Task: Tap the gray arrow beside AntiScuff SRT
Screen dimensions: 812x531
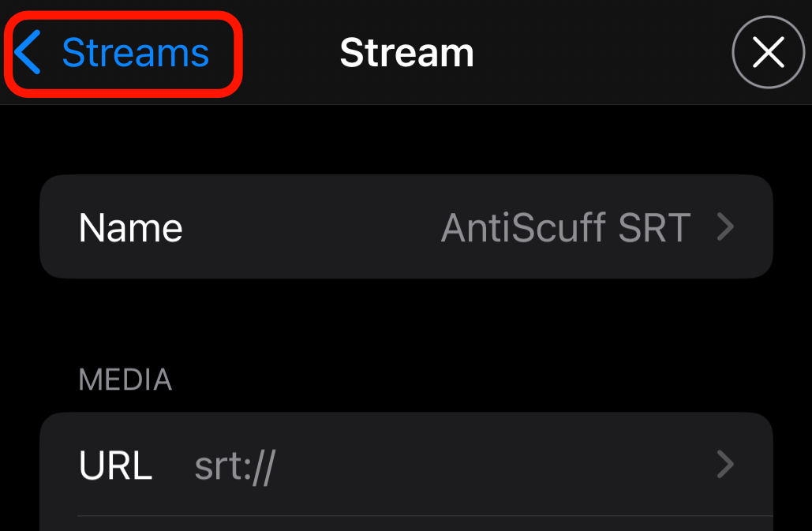Action: [x=725, y=228]
